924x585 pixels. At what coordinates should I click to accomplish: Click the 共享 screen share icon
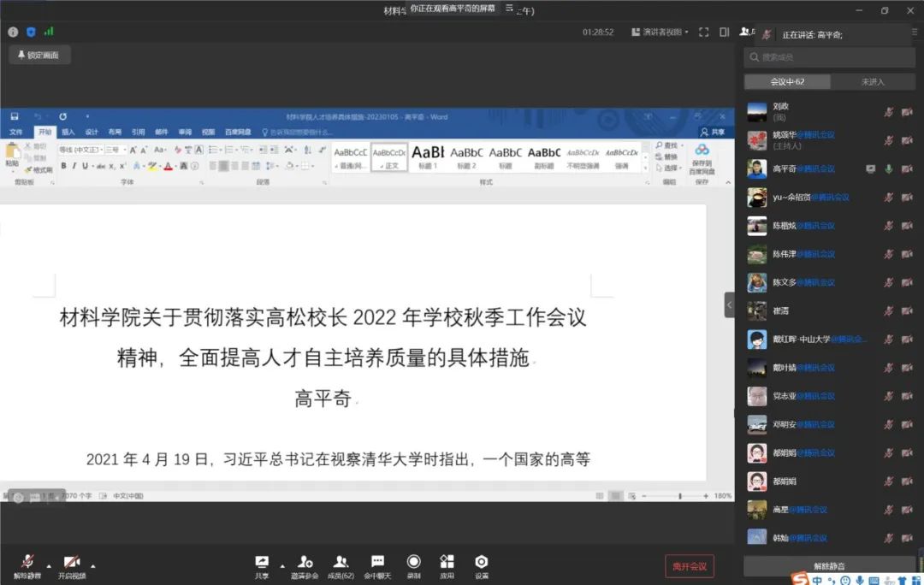[262, 561]
